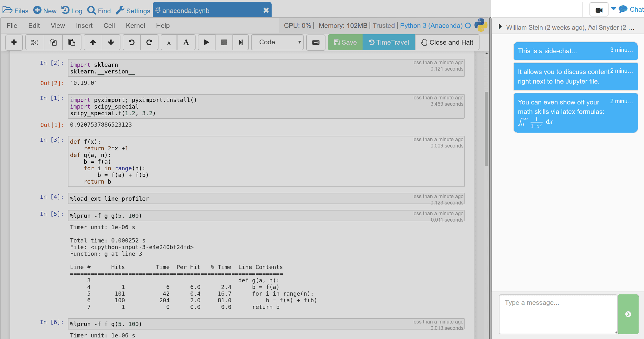Open the video chat options caret

coord(614,9)
